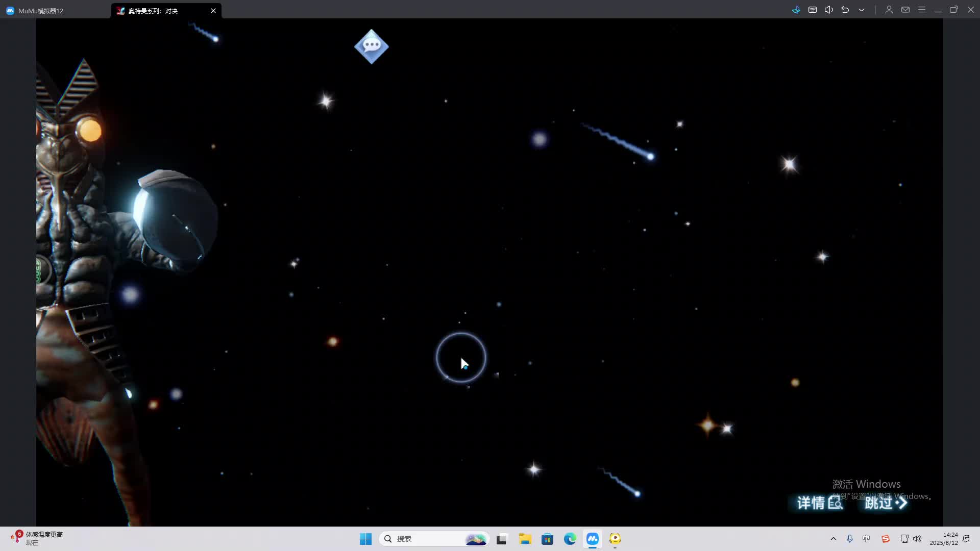This screenshot has height=551, width=980.
Task: Open the hamburger menu in title bar
Action: click(x=922, y=10)
